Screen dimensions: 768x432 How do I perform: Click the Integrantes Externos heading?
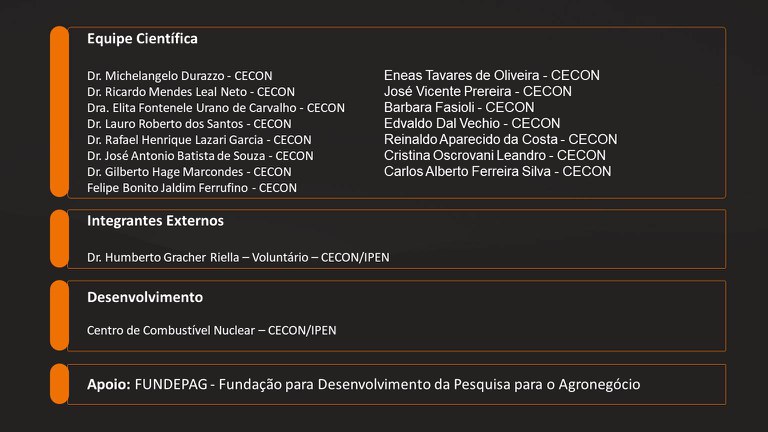click(155, 220)
